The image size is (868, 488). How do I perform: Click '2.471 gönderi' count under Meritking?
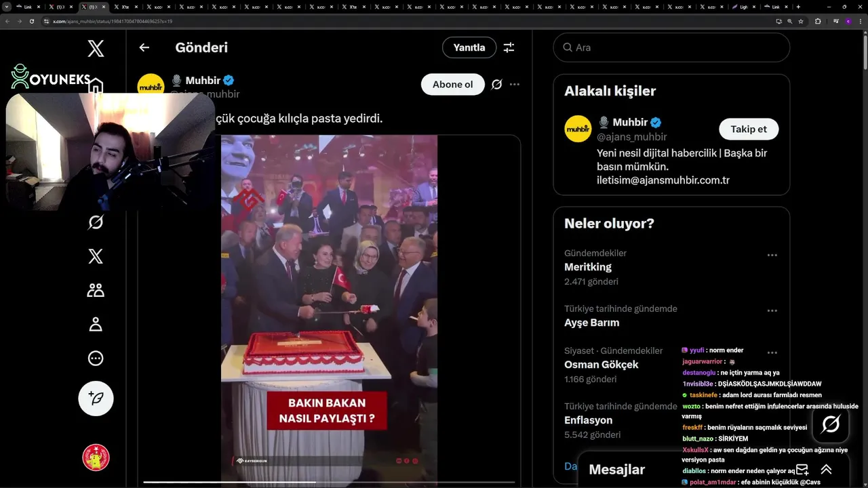click(x=591, y=281)
